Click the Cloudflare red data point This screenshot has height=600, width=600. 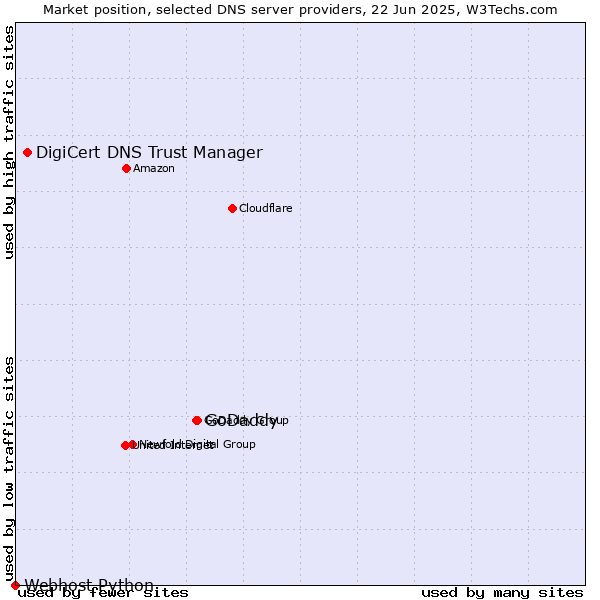coord(232,209)
